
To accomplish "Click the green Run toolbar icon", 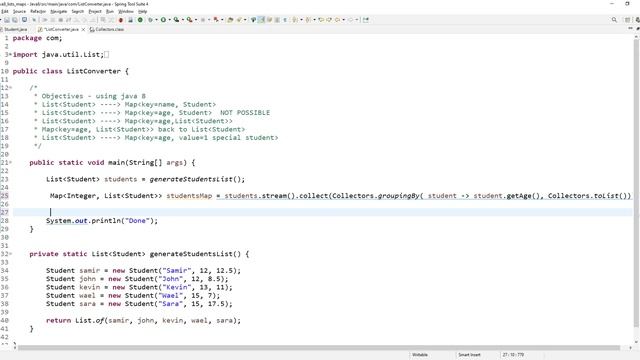I will pyautogui.click(x=163, y=20).
